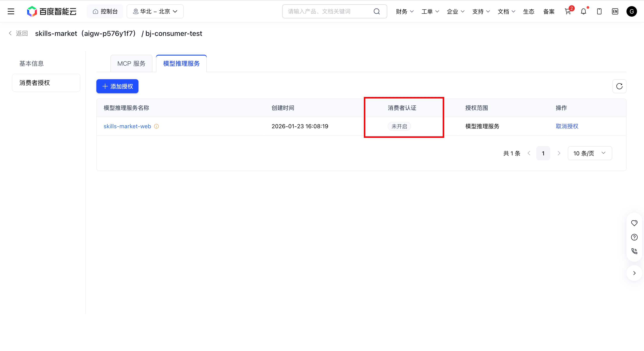Open the 华北 - 北京 region dropdown
The height and width of the screenshot is (351, 644).
point(155,12)
